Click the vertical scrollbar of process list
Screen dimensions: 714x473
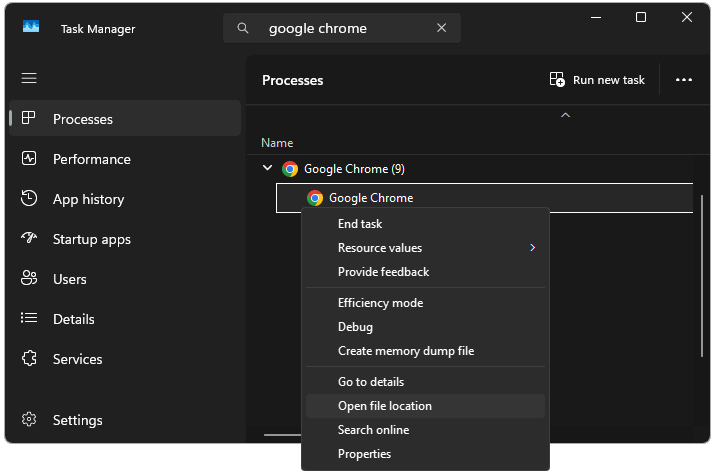(x=702, y=276)
